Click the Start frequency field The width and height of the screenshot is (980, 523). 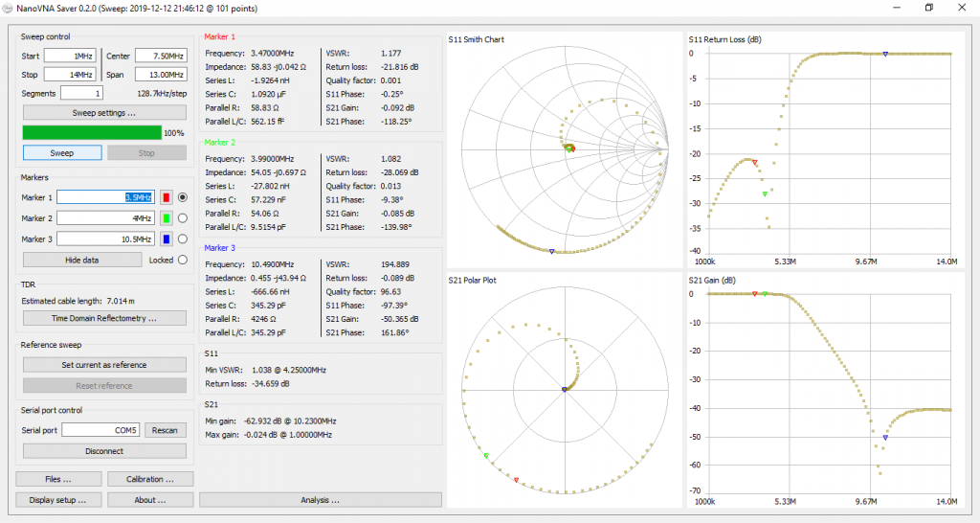click(x=70, y=56)
